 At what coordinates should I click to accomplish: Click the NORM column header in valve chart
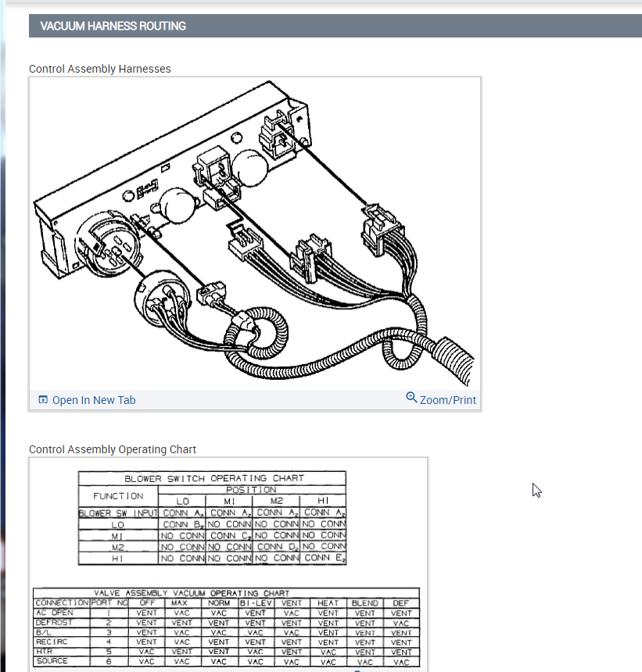click(x=219, y=603)
